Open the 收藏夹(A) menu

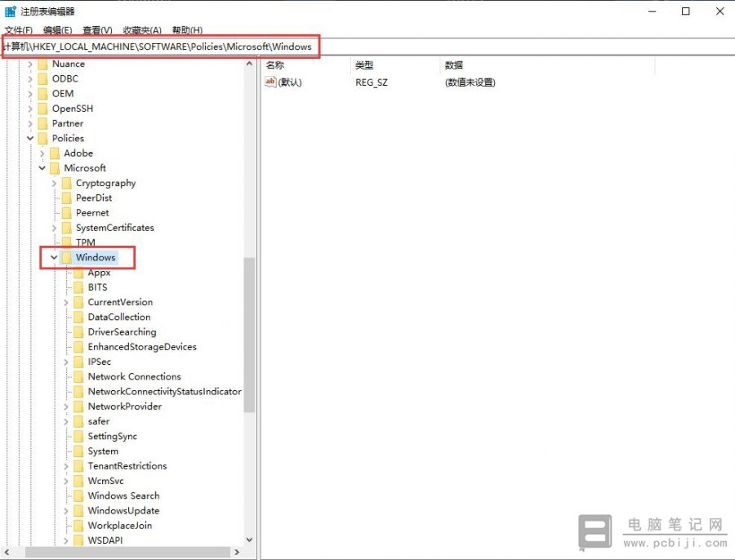coord(142,30)
